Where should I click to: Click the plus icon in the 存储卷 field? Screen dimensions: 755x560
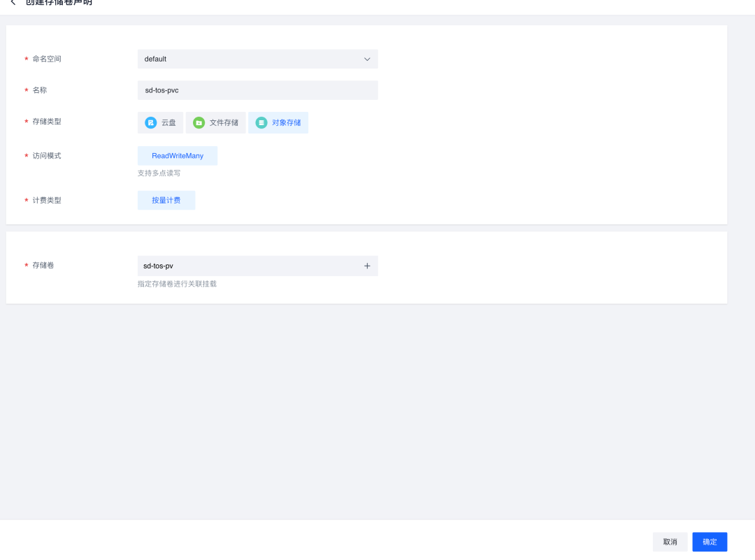367,266
